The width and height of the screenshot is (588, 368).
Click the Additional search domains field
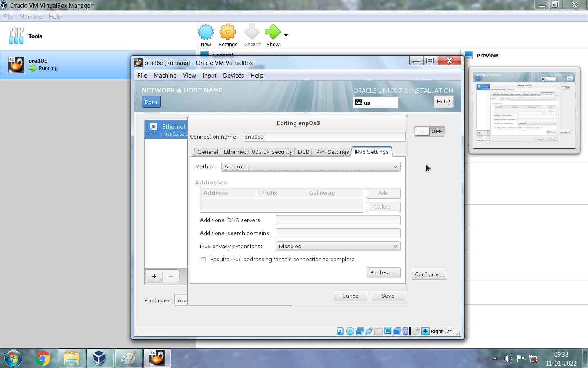click(338, 233)
